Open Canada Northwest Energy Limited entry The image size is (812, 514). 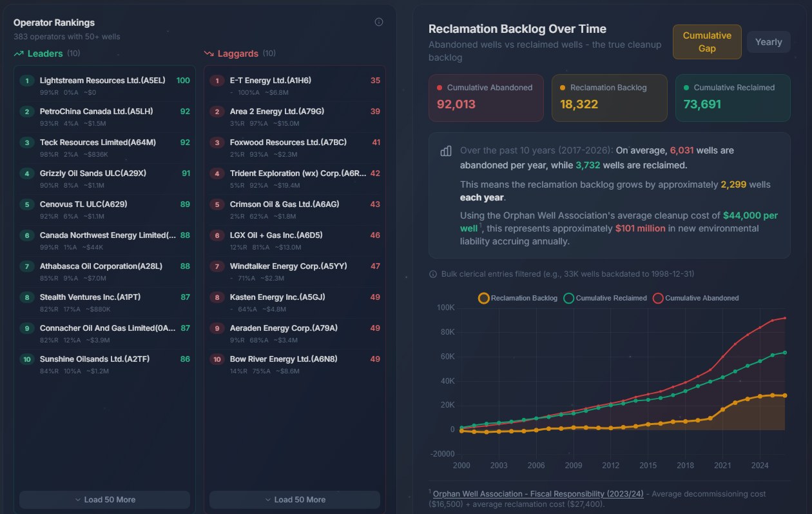click(x=104, y=241)
